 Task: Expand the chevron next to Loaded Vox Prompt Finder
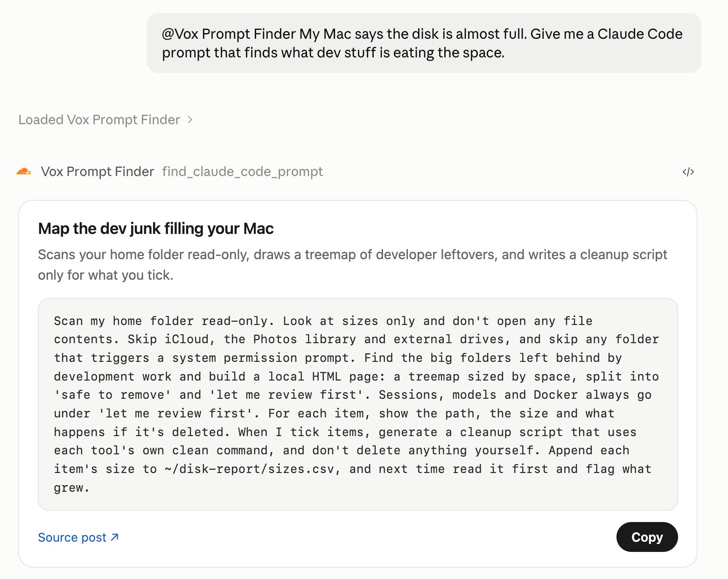click(x=189, y=120)
